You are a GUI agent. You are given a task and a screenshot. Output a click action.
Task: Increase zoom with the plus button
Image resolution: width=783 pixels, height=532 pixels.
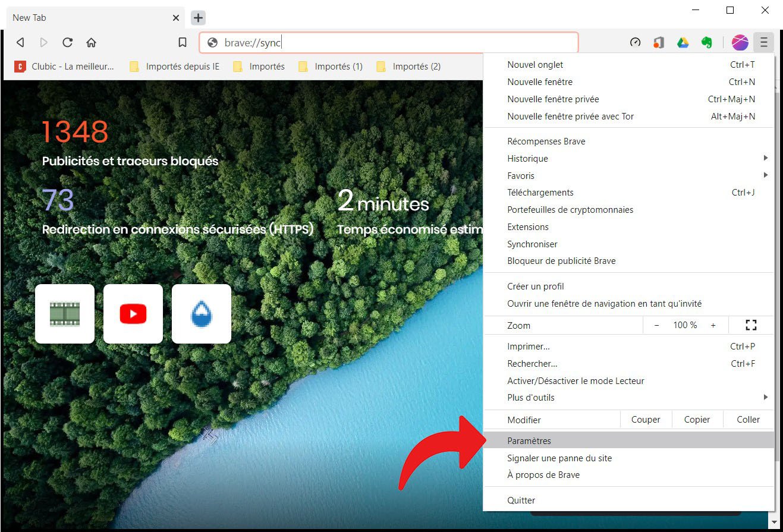click(713, 325)
